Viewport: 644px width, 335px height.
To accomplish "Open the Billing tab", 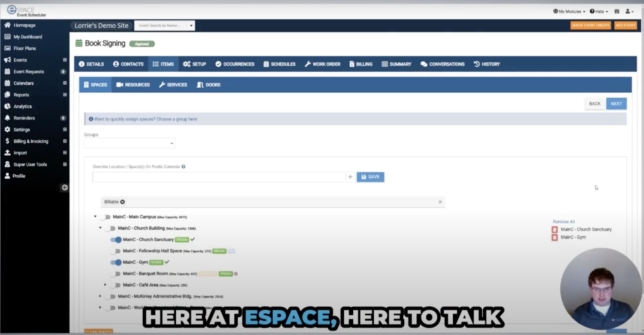I will pyautogui.click(x=361, y=64).
